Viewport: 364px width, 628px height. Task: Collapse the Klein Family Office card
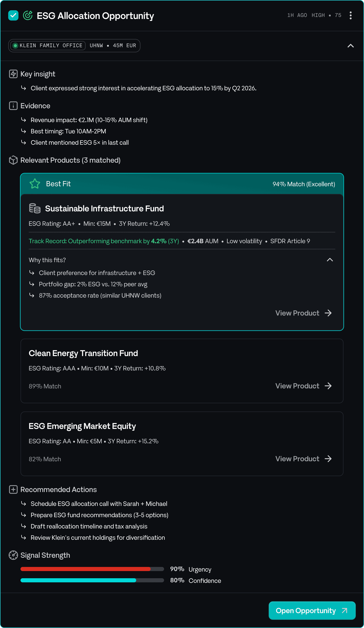click(x=350, y=46)
